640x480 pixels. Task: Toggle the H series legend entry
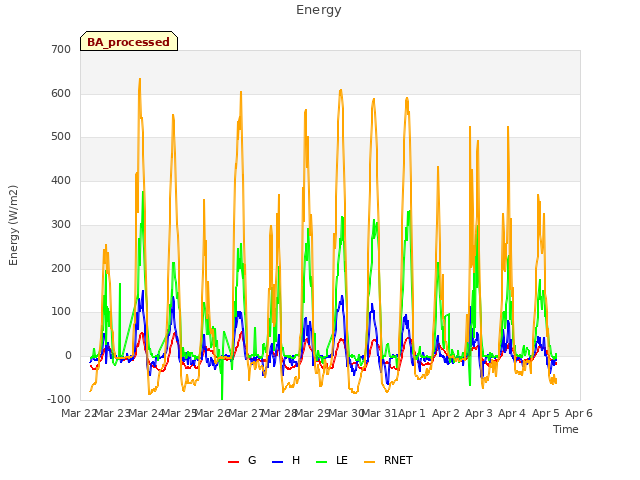pos(286,460)
